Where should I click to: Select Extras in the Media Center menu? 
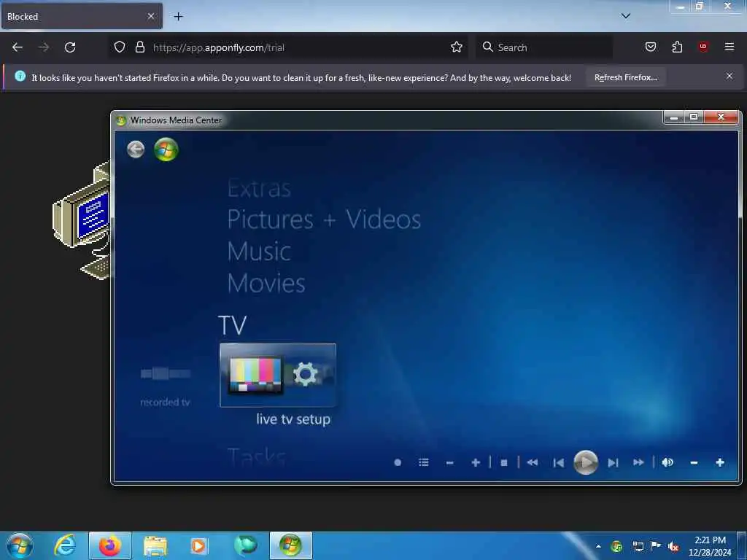259,188
